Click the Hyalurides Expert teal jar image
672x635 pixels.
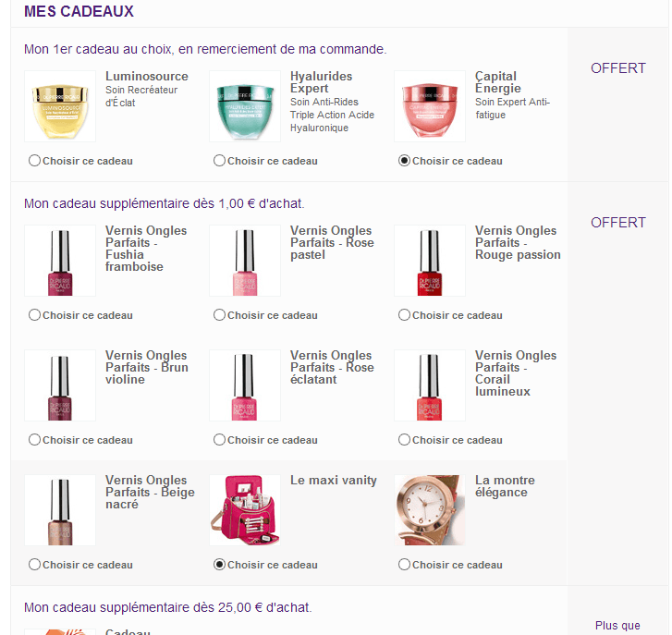click(x=245, y=106)
